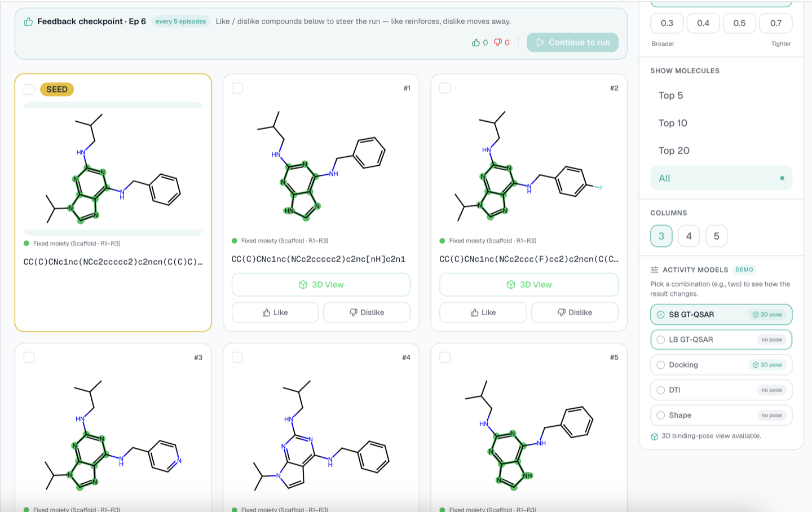Open 3D View for molecule #2

tap(529, 285)
